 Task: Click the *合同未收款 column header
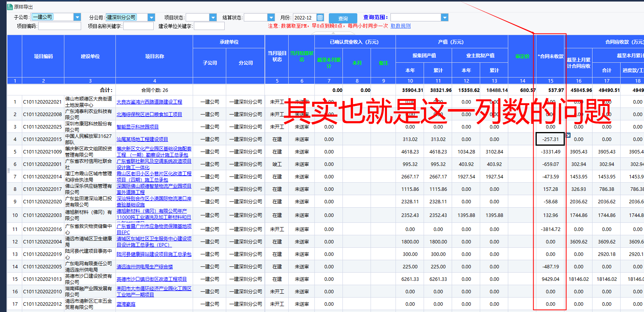[550, 56]
